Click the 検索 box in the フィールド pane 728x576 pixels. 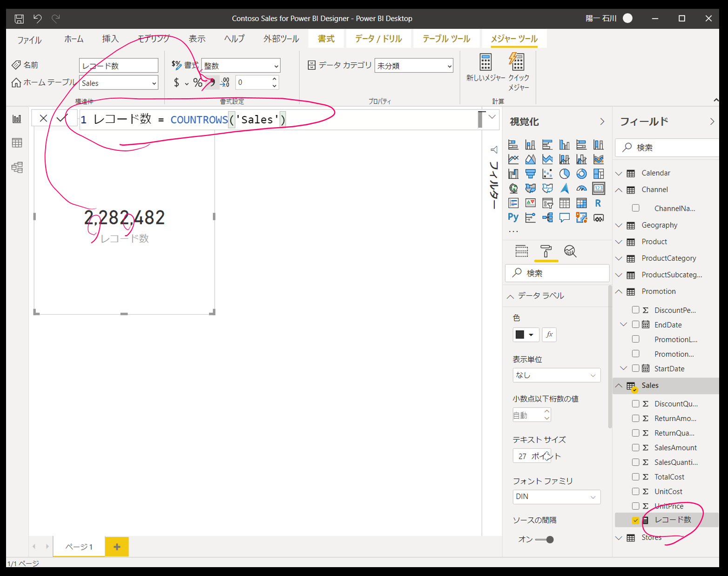pos(667,148)
